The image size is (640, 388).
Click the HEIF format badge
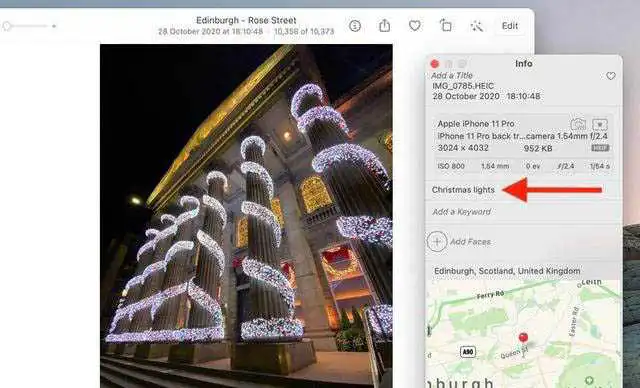click(x=600, y=148)
